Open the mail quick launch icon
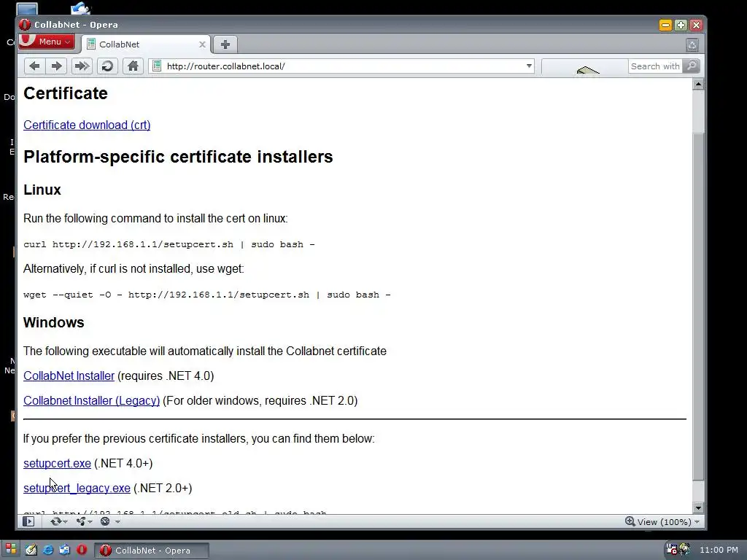This screenshot has width=747, height=560. (65, 550)
